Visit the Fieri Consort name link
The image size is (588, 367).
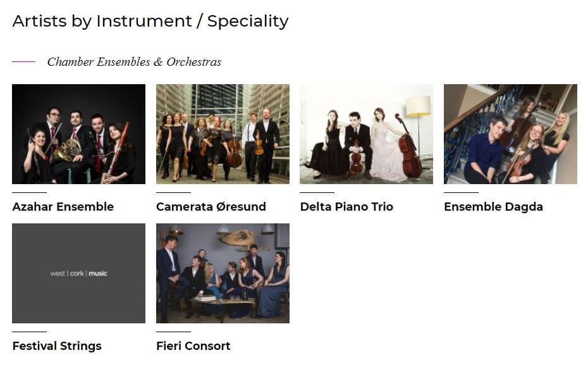(193, 346)
